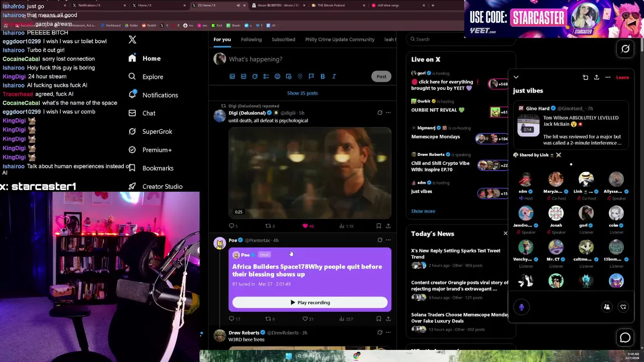
Task: Go to Explore in the sidebar
Action: (x=145, y=76)
